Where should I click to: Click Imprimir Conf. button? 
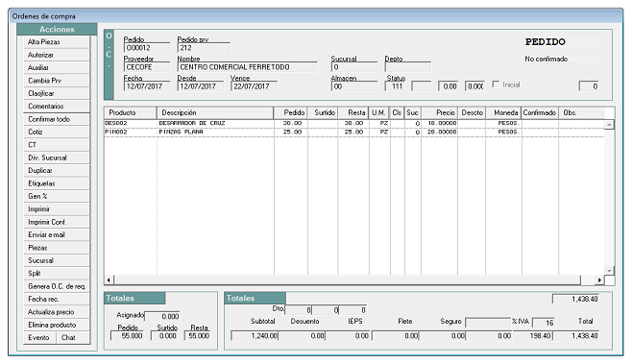point(57,222)
